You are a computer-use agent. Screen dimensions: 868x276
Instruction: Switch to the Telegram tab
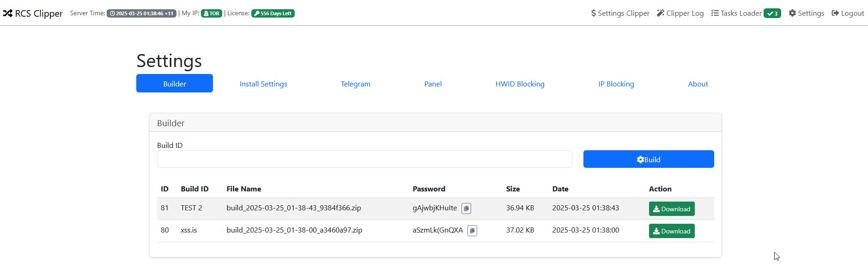pyautogui.click(x=355, y=84)
